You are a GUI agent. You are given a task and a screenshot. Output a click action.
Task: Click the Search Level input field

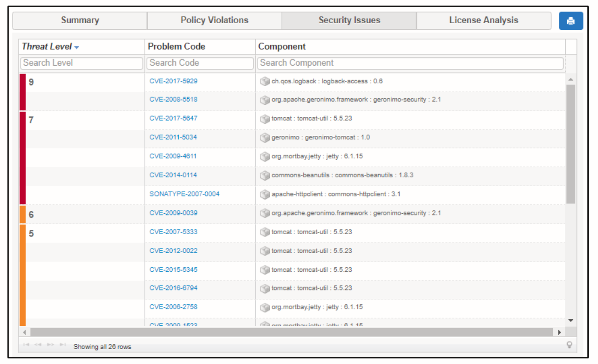point(81,63)
